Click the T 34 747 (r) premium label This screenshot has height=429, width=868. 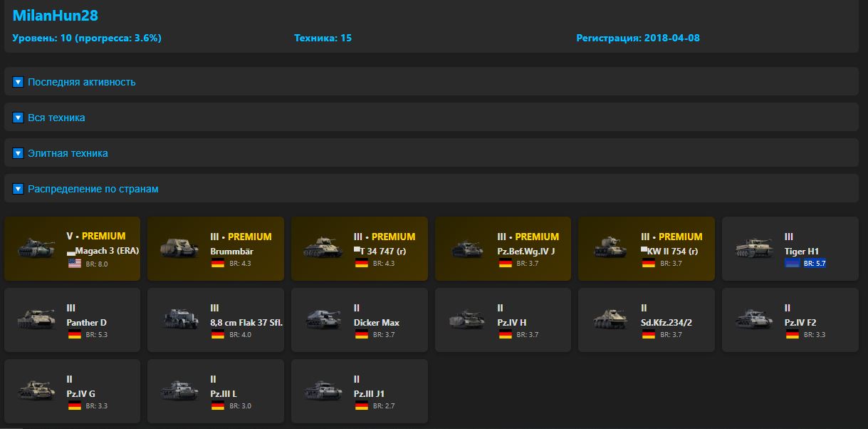[393, 237]
